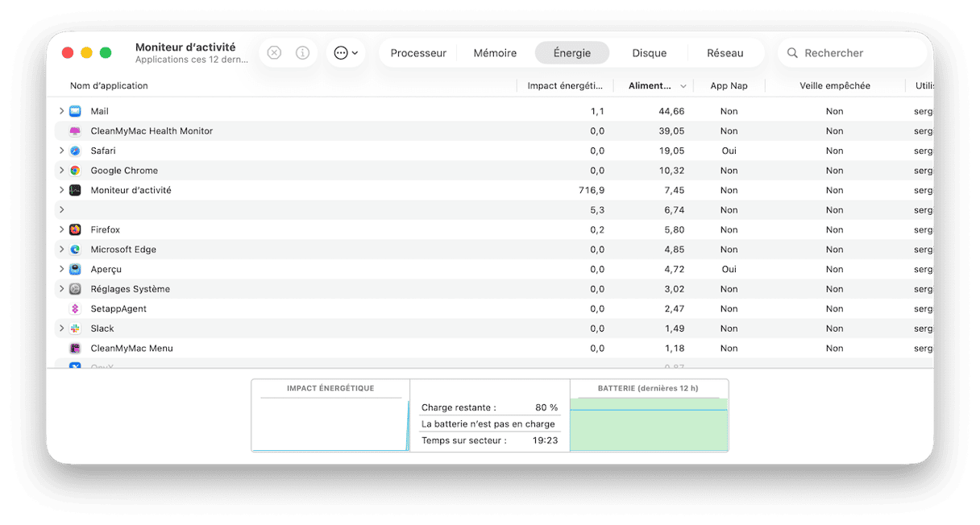
Task: Sort by App Nap column header
Action: pyautogui.click(x=729, y=86)
